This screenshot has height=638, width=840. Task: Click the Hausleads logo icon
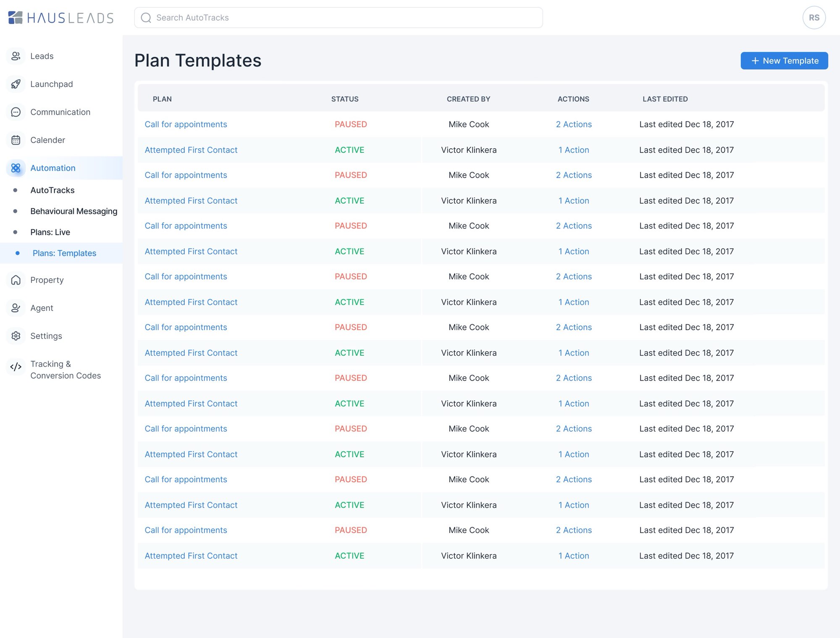(16, 18)
